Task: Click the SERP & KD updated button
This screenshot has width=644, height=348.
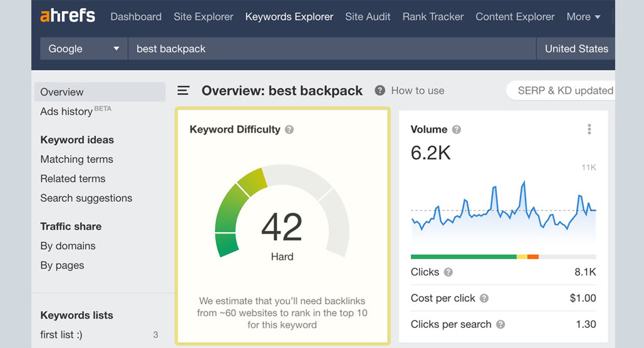Action: pyautogui.click(x=561, y=91)
